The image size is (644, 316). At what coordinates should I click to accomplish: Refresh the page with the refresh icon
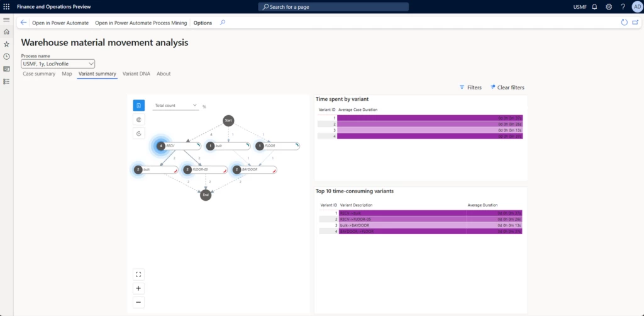point(625,23)
